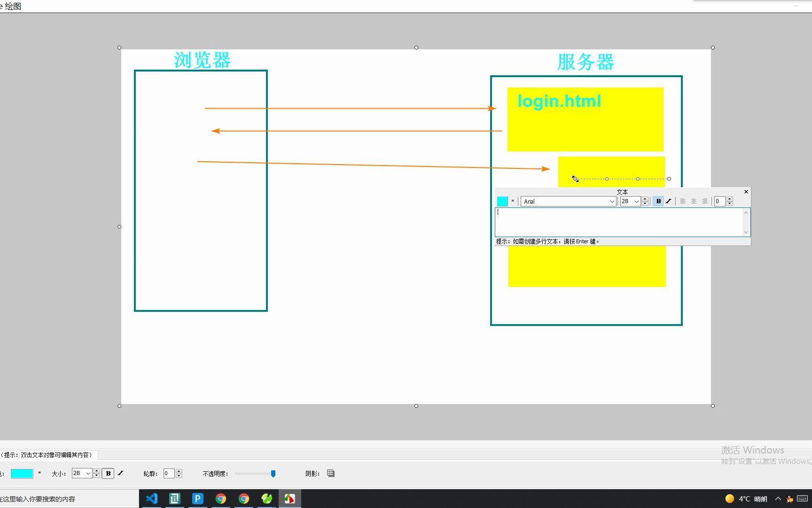Decrease outline value in text dialog

(730, 204)
